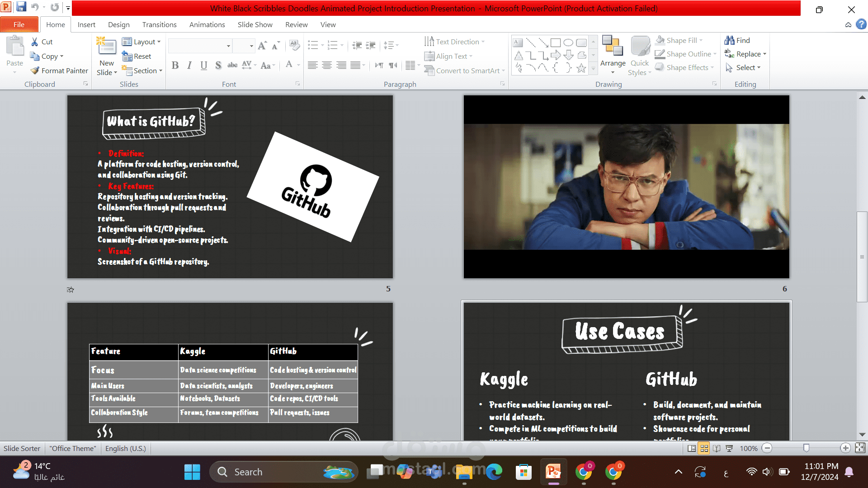This screenshot has width=868, height=488.
Task: Open the File tab
Action: [x=19, y=24]
